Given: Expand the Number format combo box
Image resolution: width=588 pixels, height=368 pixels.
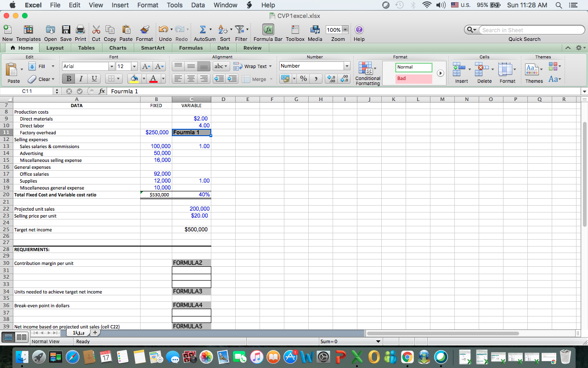Looking at the screenshot, I should click(347, 66).
